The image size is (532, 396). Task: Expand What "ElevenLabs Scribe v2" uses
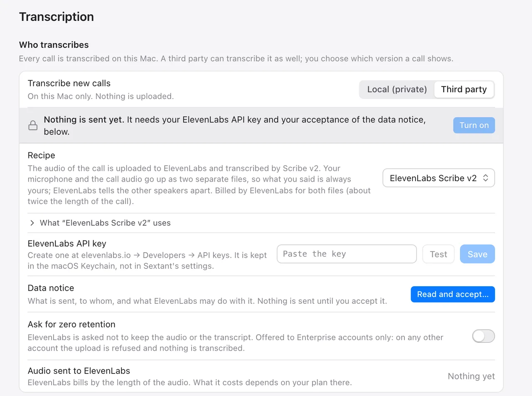point(100,223)
